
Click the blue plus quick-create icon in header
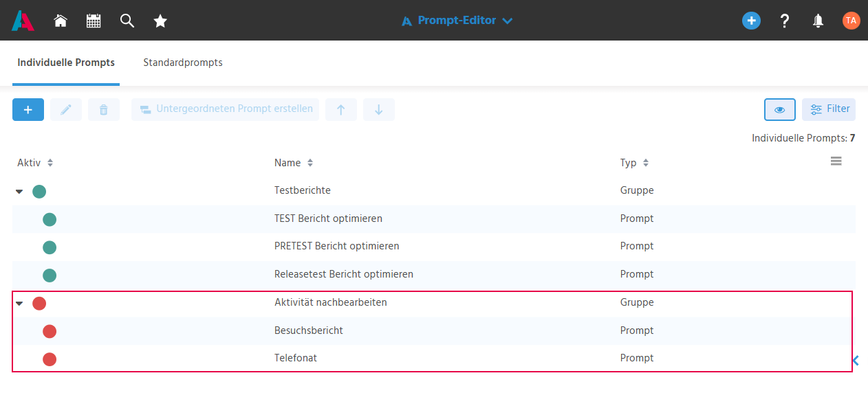tap(751, 21)
